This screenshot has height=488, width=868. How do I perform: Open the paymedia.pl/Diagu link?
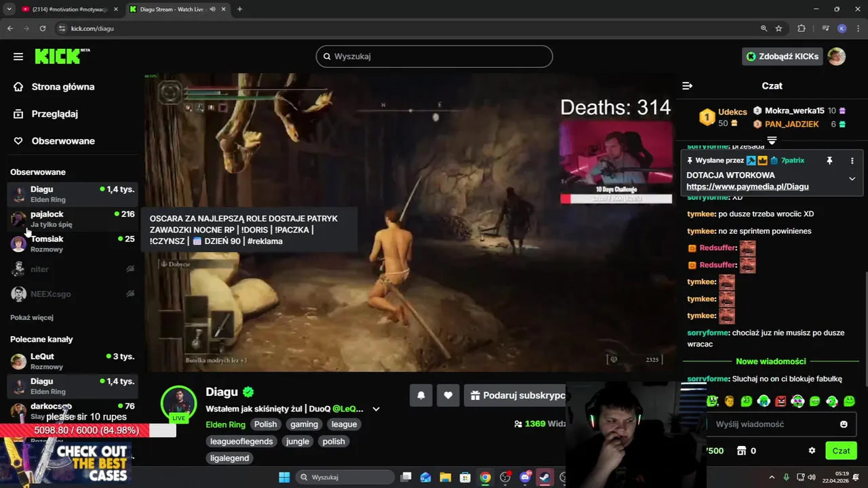point(747,186)
